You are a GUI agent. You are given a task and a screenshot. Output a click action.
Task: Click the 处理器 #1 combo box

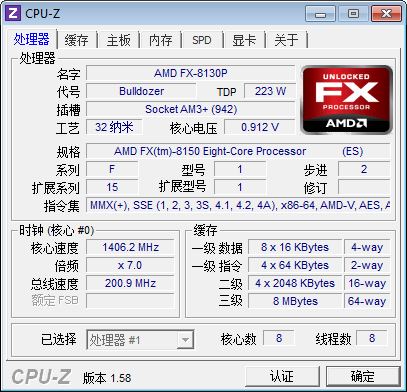coord(140,340)
